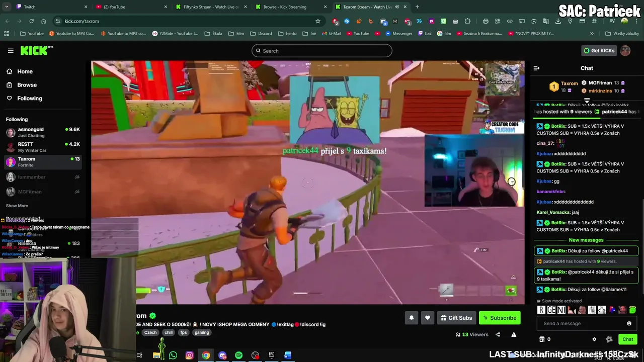
Task: Open Všetky záložky folder
Action: [622, 34]
